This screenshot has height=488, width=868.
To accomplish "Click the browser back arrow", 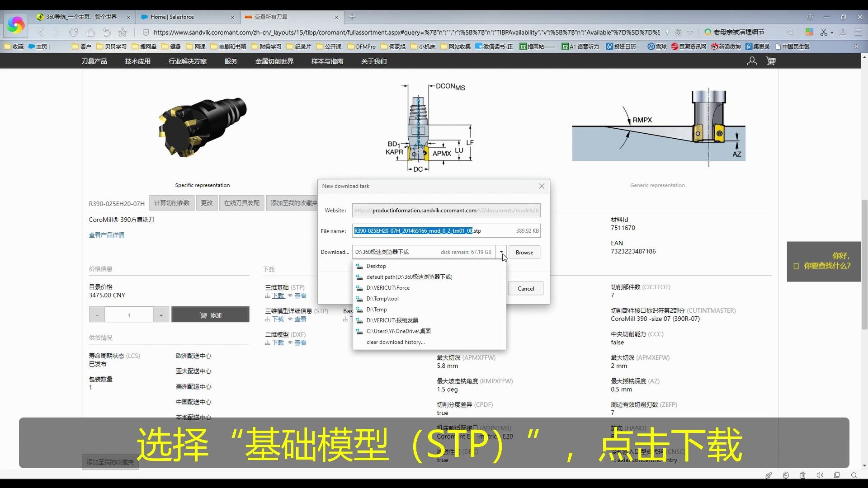I will pos(41,32).
